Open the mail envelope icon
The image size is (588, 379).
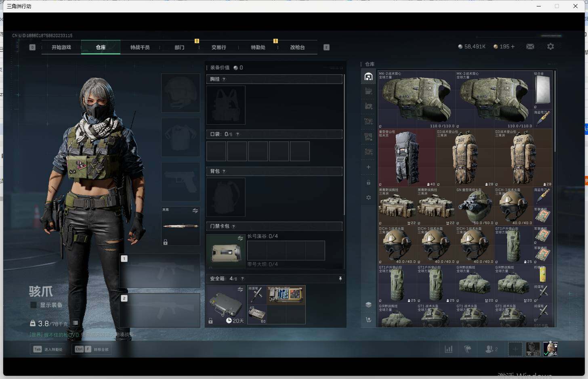[x=530, y=47]
